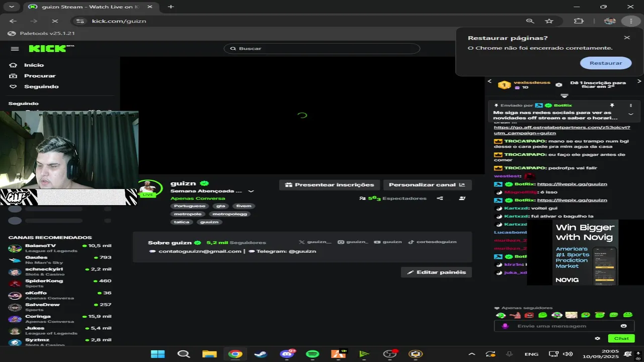Open cortesdoguizn TikTok link
Viewport: 644px width, 362px height.
432,242
